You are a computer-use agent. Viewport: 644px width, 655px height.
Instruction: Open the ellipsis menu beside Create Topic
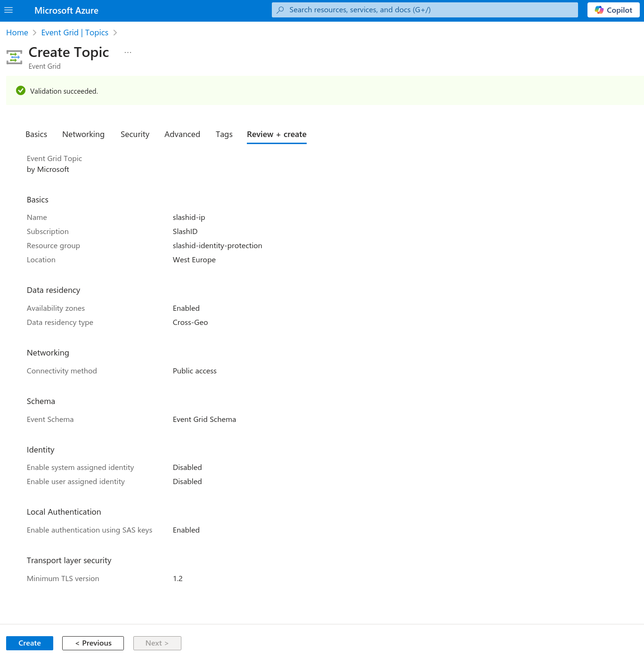click(x=128, y=52)
